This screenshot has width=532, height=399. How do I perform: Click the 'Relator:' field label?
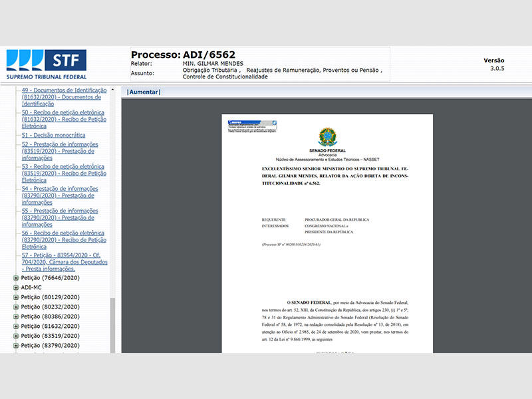pos(141,63)
